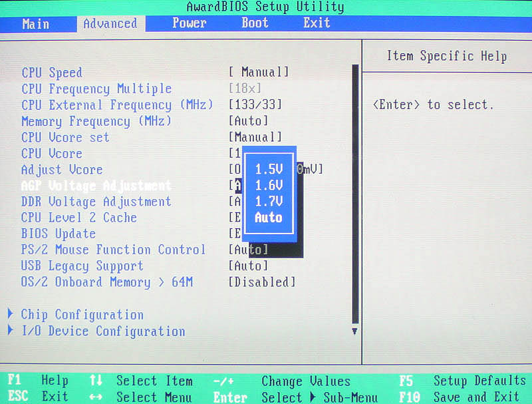
Task: Click the scrollbar down arrow
Action: pos(354,331)
